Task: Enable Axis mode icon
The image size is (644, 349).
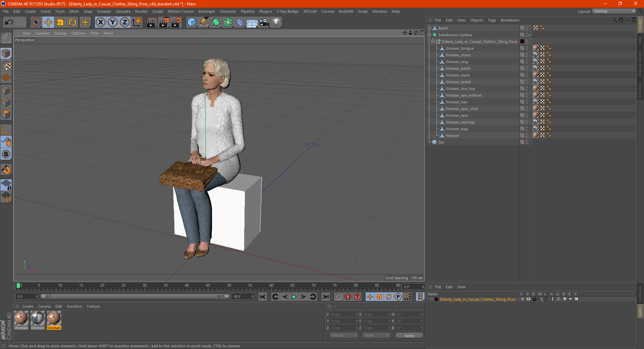Action: (6, 130)
